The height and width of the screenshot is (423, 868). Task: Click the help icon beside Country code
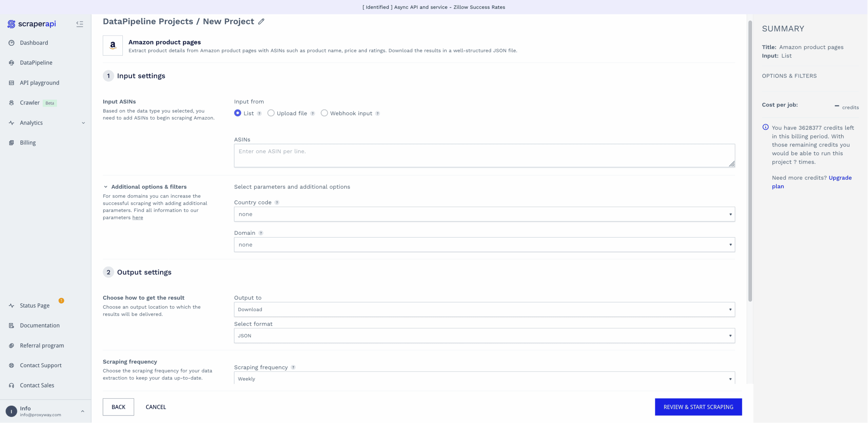point(277,203)
